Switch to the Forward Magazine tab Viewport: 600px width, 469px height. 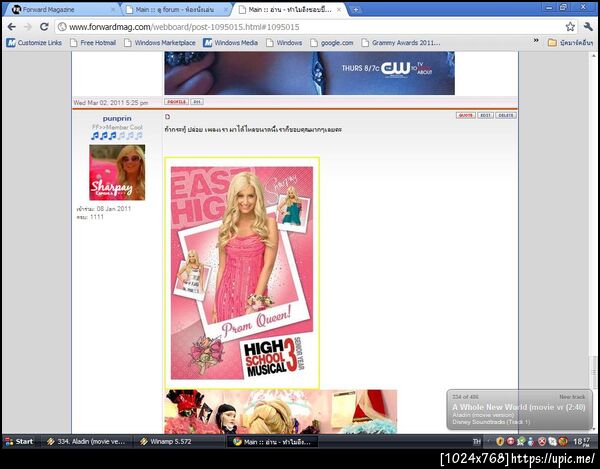click(x=61, y=10)
